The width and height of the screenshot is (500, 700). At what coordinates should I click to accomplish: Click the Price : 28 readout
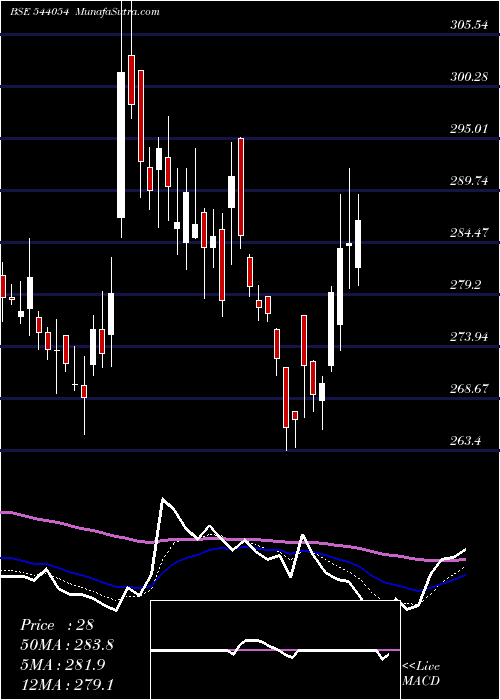[x=57, y=625]
